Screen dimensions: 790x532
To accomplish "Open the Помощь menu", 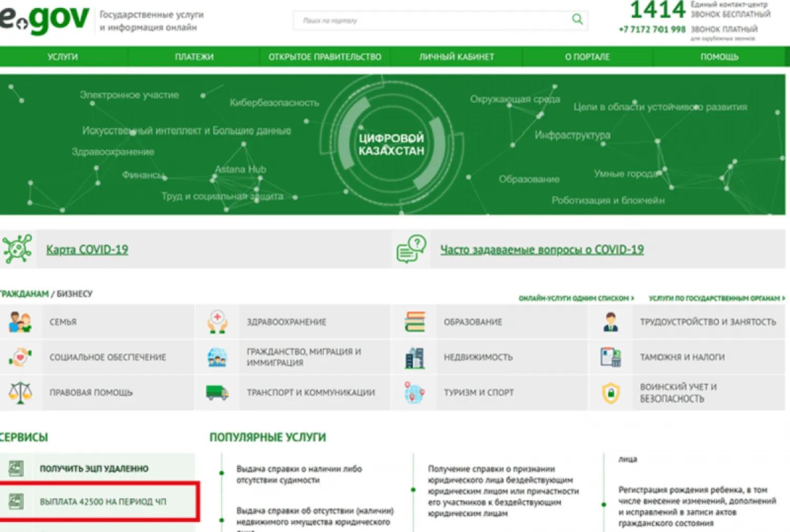I will click(x=719, y=57).
